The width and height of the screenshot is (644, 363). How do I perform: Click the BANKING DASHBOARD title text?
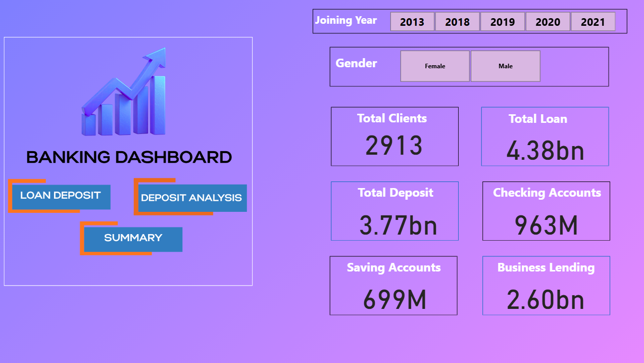coord(129,157)
